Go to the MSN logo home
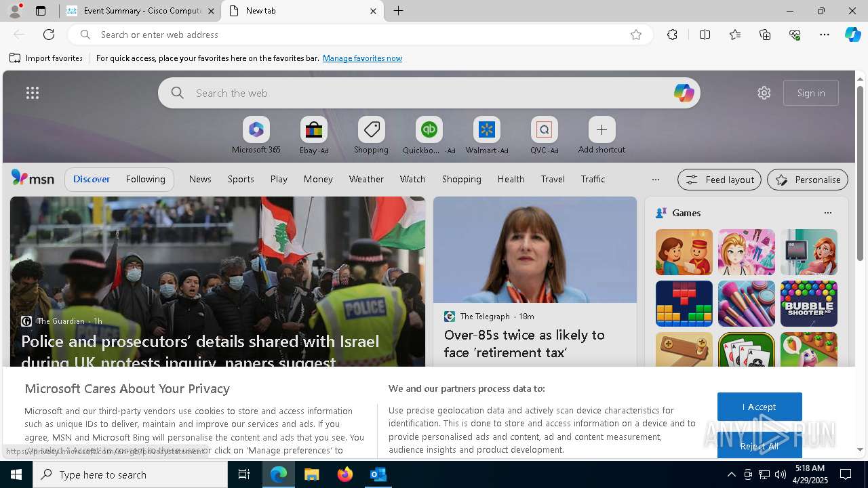The height and width of the screenshot is (488, 868). 33,178
